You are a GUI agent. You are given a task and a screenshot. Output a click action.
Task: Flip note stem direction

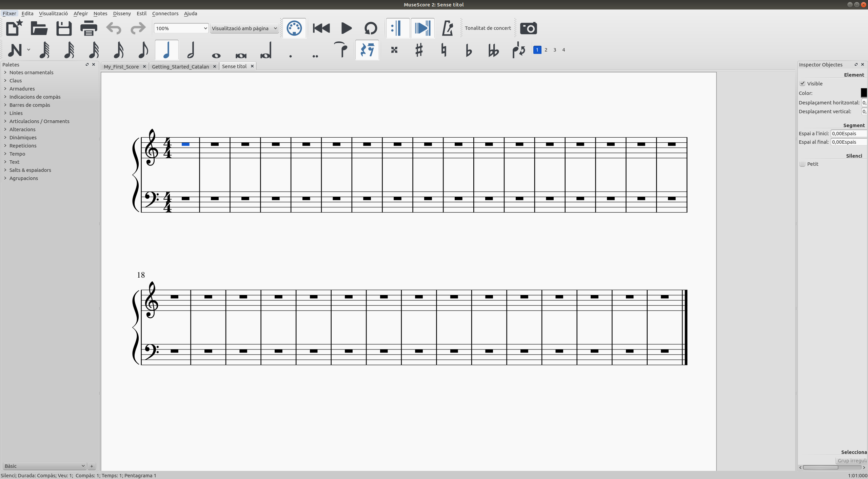coord(518,50)
